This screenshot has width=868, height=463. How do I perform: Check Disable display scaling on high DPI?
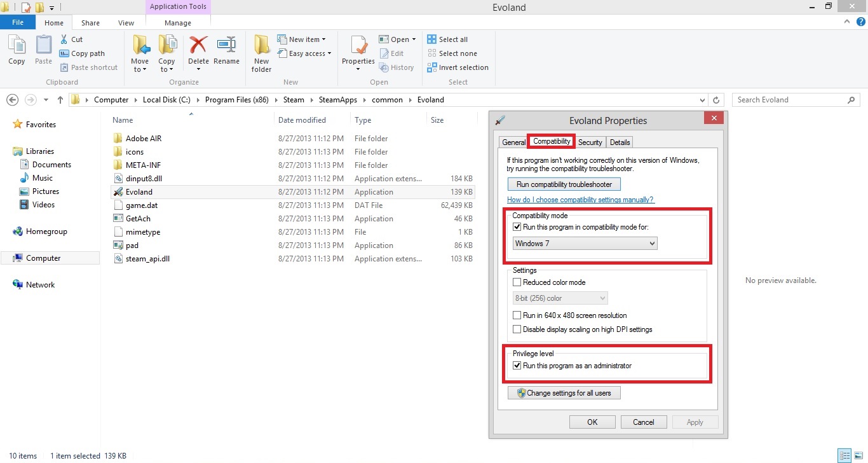click(x=517, y=329)
